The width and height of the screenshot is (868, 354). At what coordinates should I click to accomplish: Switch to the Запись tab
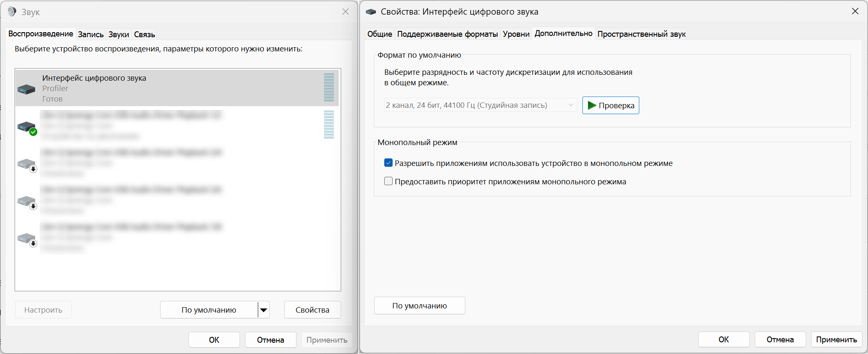91,35
